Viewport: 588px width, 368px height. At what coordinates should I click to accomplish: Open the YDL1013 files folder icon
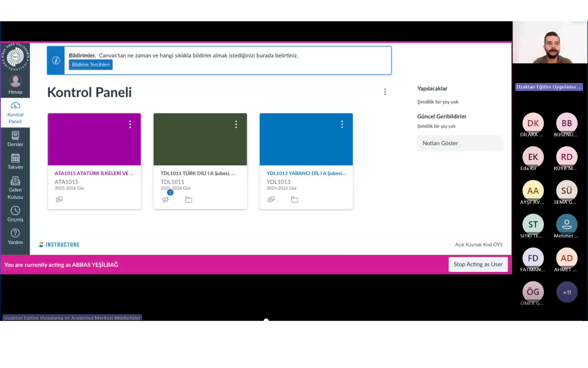point(294,200)
